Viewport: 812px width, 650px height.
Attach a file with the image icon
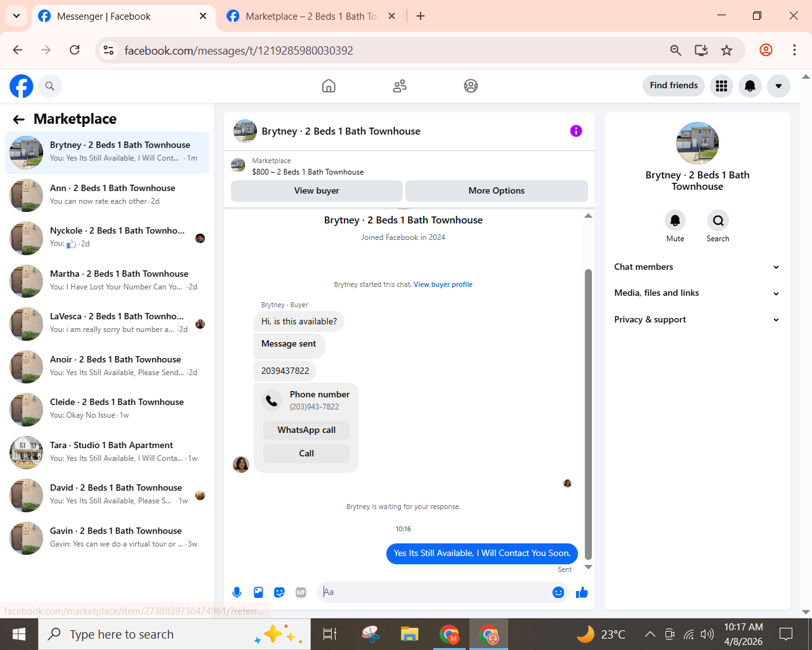coord(258,592)
